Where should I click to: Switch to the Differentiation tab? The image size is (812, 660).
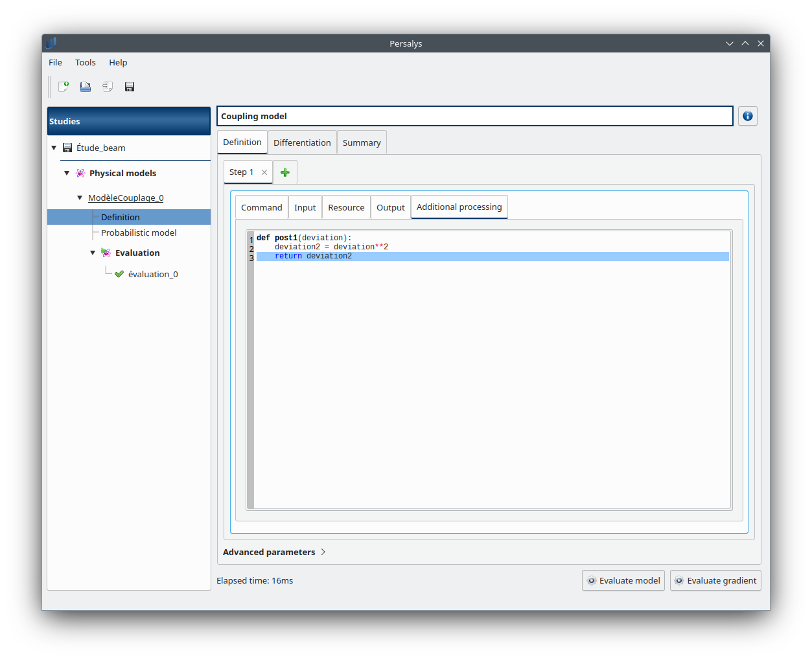coord(302,142)
